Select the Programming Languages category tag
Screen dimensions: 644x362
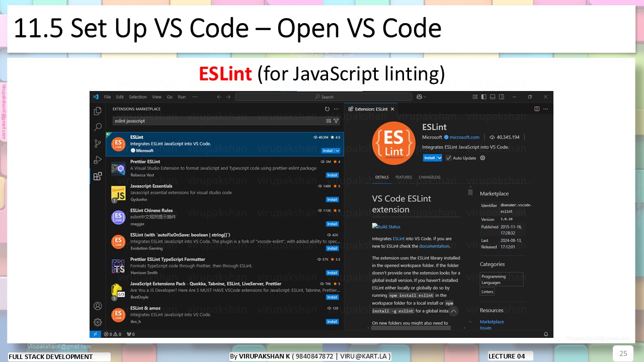click(502, 279)
